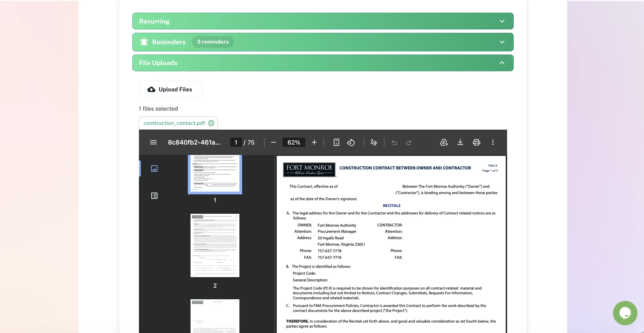
Task: Select page 3 thumbnail
Action: [x=215, y=316]
